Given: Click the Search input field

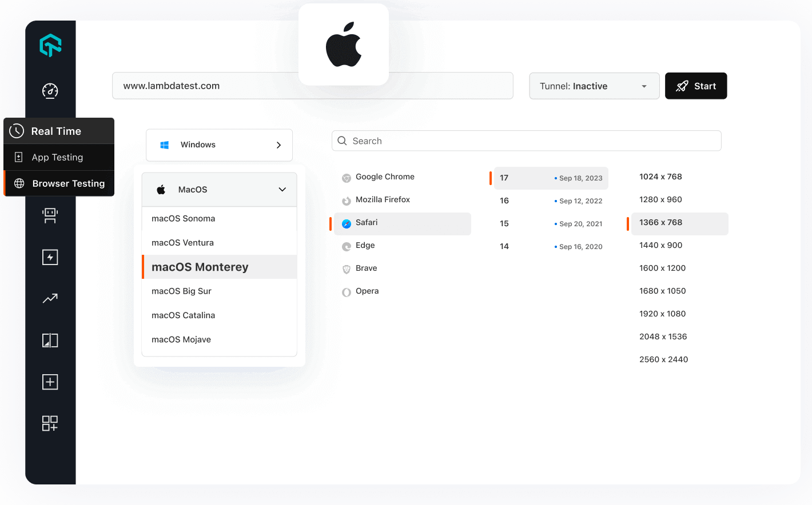Looking at the screenshot, I should [x=526, y=141].
